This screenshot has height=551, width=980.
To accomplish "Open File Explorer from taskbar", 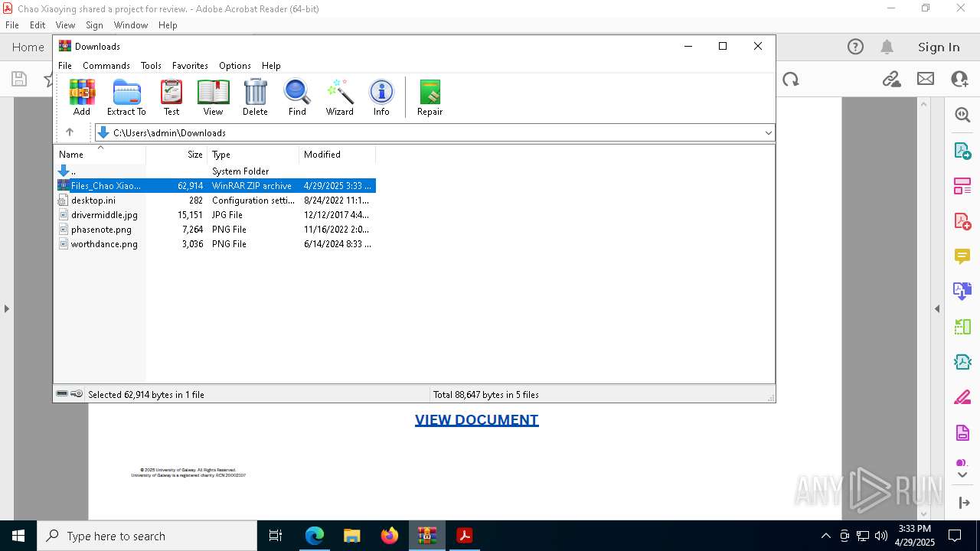I will point(352,536).
